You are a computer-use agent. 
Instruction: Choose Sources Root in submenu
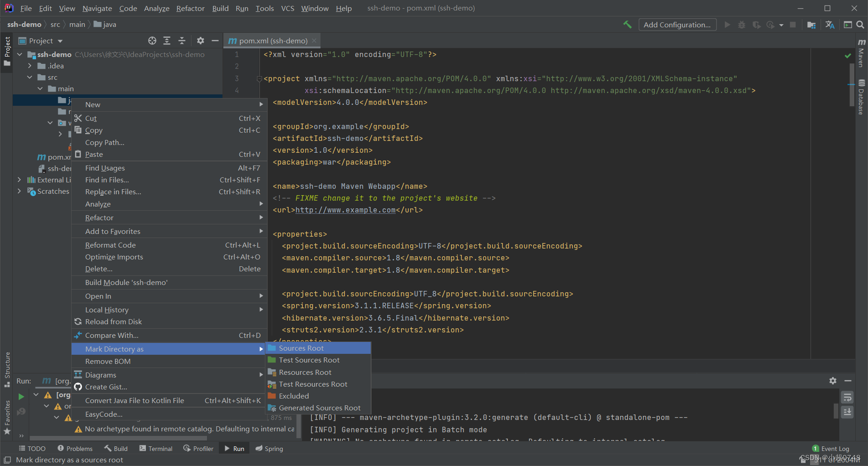tap(318, 348)
